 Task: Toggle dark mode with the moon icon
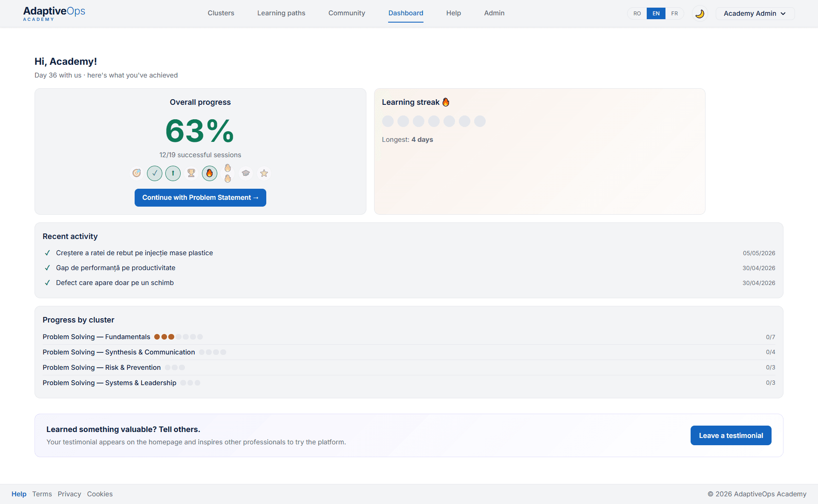point(700,14)
